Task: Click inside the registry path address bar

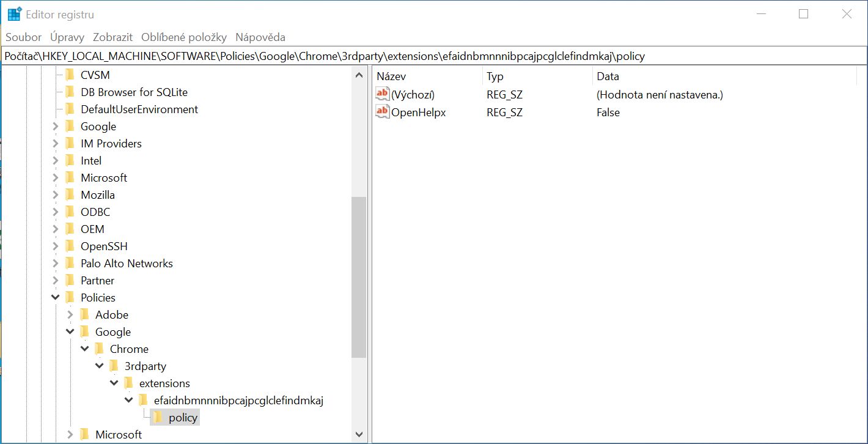Action: point(428,56)
